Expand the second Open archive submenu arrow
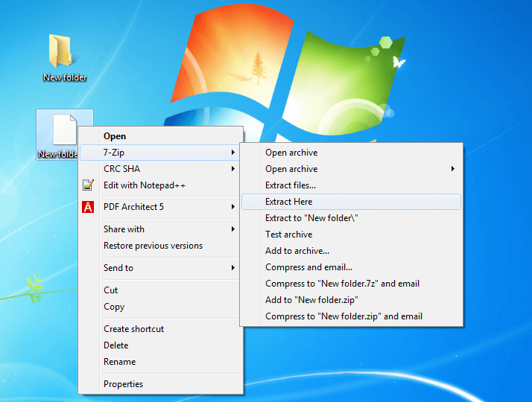 [x=452, y=169]
